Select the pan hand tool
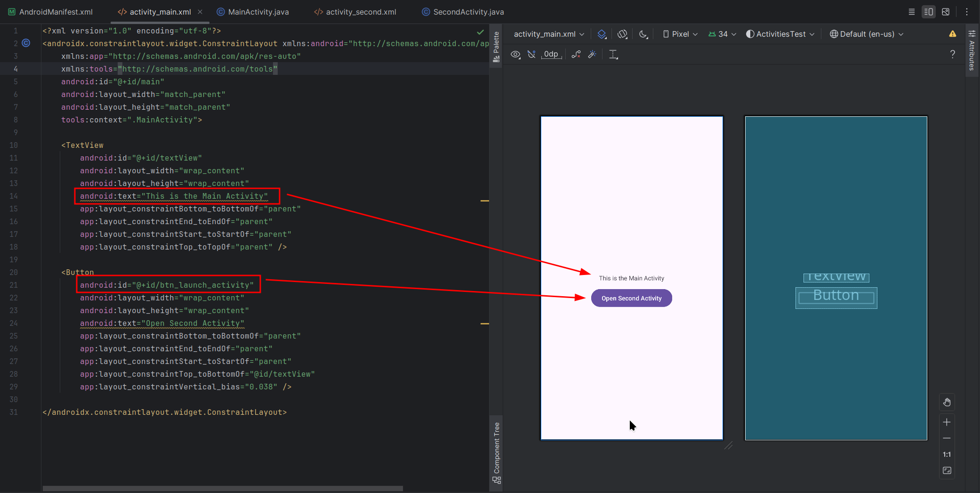 947,402
